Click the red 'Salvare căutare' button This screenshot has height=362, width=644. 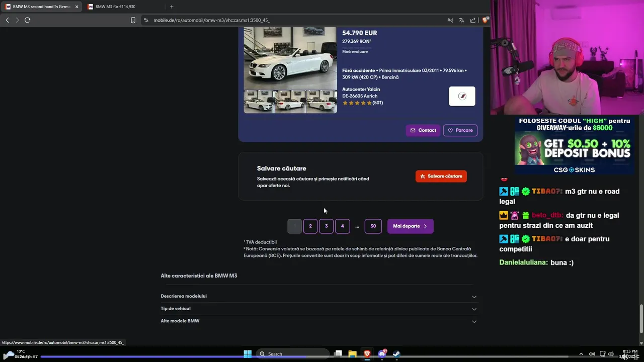[441, 176]
